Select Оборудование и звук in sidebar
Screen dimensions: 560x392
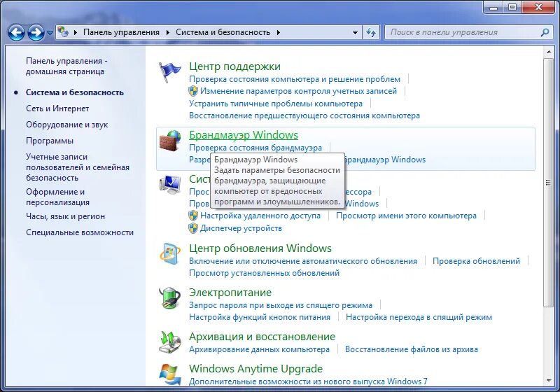(x=66, y=125)
